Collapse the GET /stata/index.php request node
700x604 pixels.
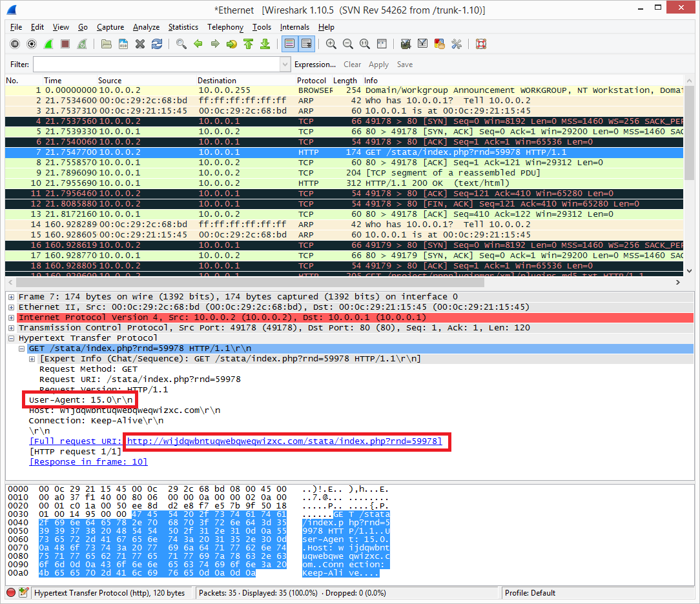coord(21,348)
